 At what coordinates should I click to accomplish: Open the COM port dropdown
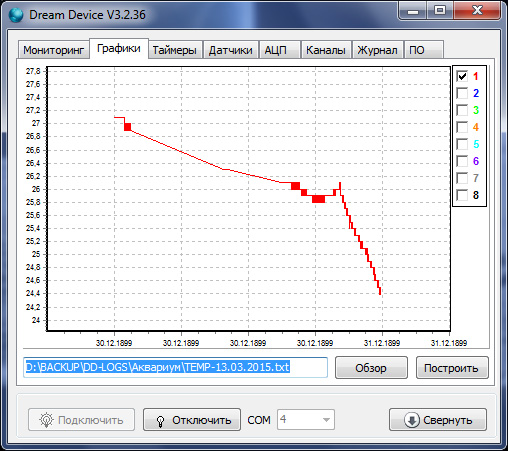click(306, 420)
